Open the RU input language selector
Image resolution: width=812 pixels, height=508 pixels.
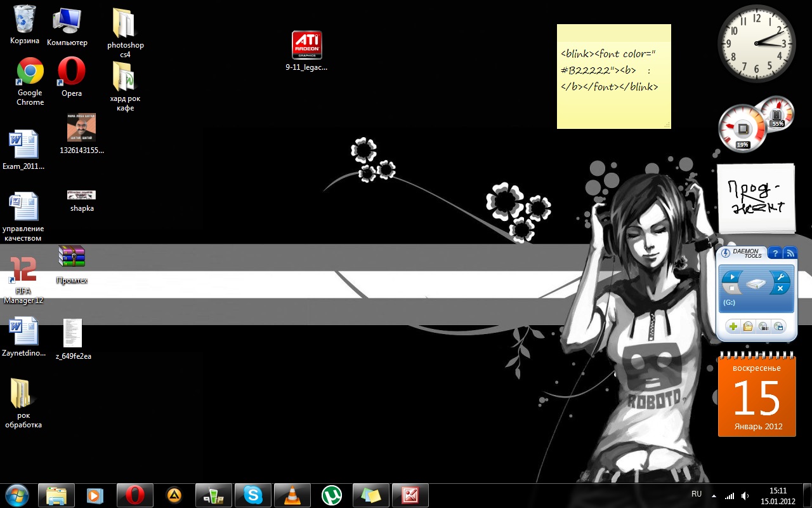pos(696,494)
